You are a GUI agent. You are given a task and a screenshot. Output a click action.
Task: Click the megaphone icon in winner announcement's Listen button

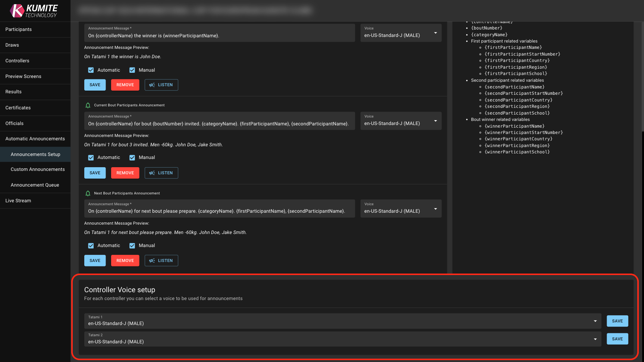pyautogui.click(x=152, y=85)
